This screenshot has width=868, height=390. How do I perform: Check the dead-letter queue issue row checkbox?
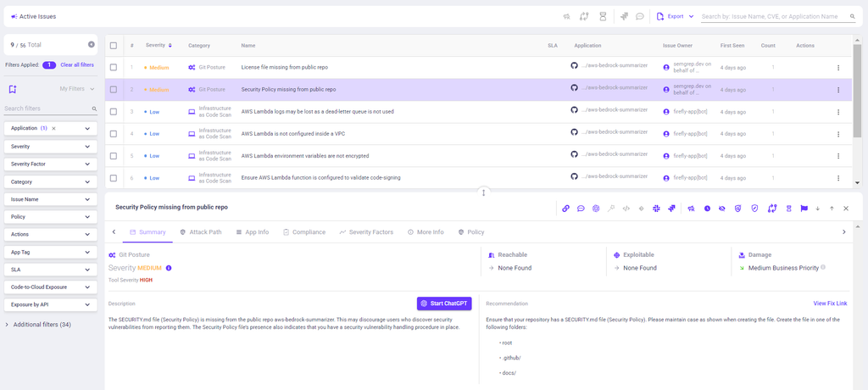[114, 111]
